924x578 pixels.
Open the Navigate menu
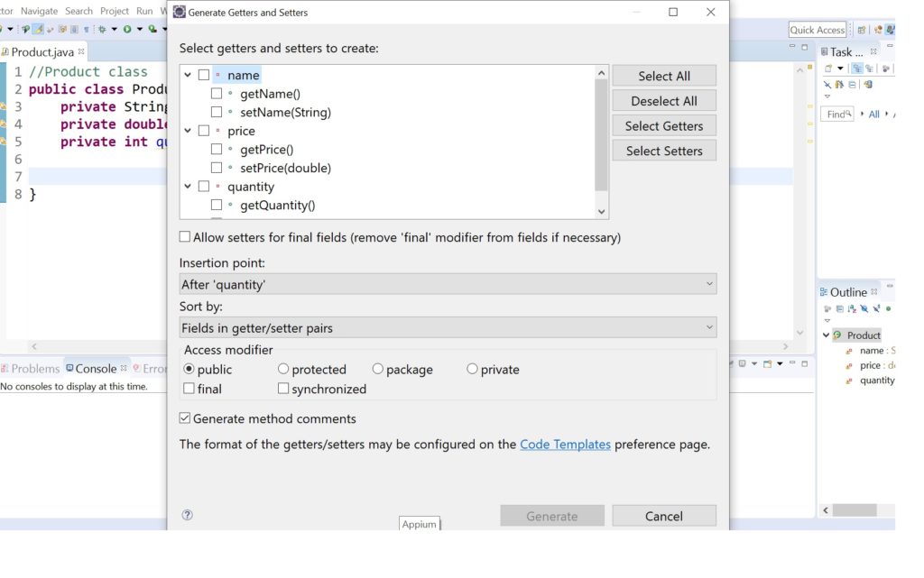pos(39,11)
